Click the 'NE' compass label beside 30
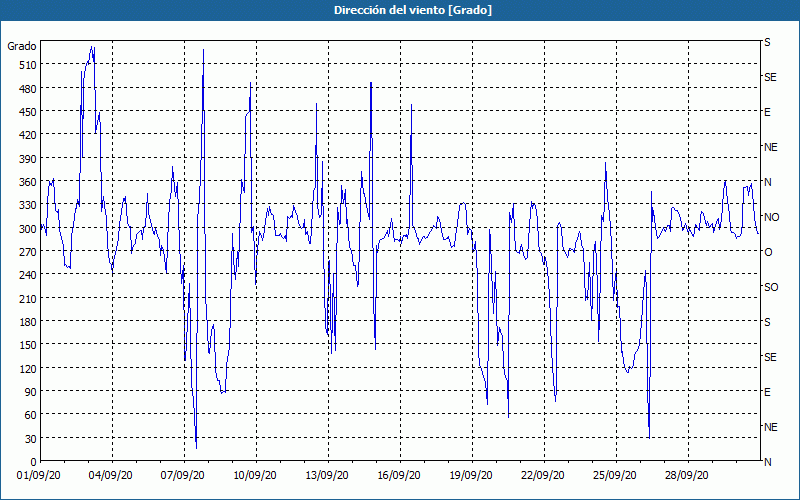Viewport: 800px width, 500px height. pyautogui.click(x=770, y=427)
